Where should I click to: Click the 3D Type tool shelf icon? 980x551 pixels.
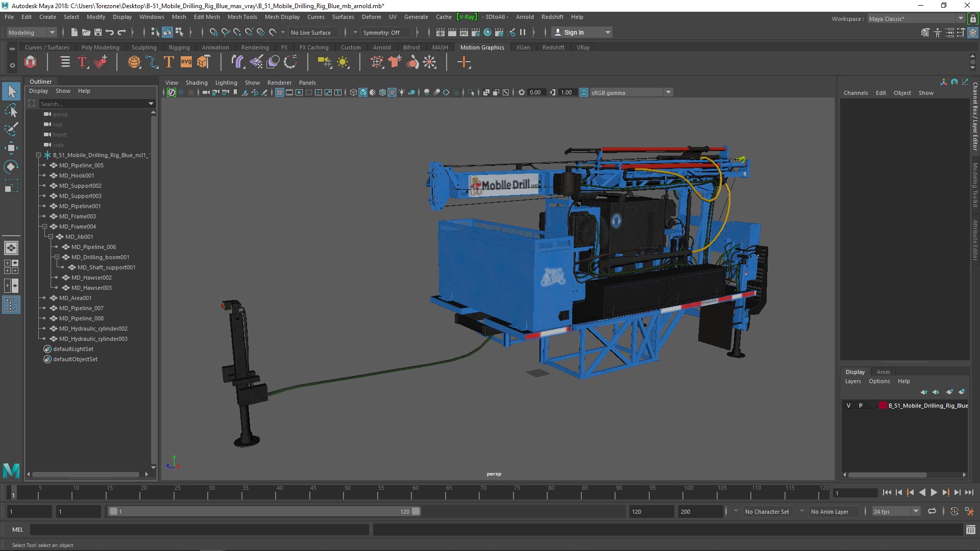(x=169, y=62)
